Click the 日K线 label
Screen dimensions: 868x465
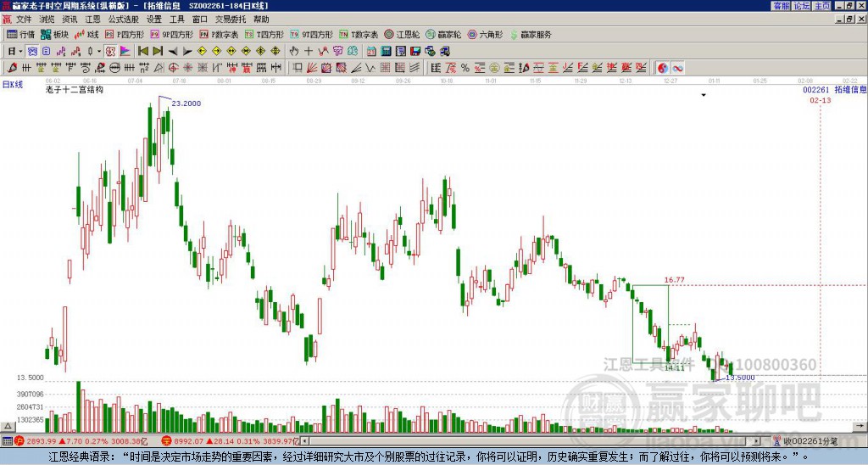13,85
